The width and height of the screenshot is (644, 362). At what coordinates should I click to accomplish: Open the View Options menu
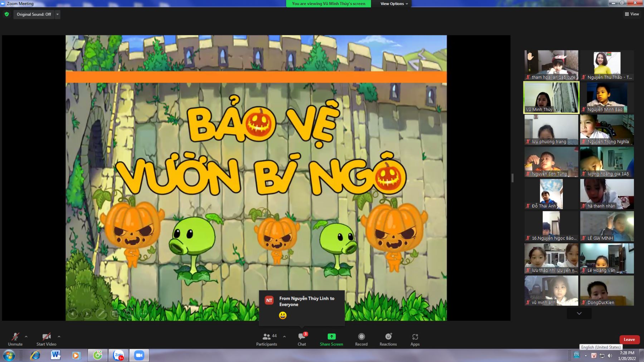pos(394,4)
